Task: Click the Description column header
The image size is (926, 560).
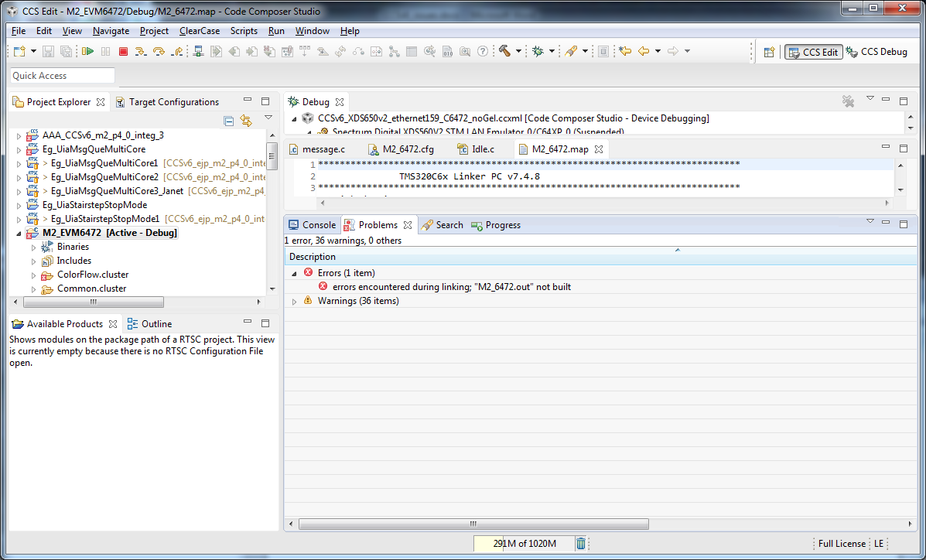Action: tap(600, 257)
